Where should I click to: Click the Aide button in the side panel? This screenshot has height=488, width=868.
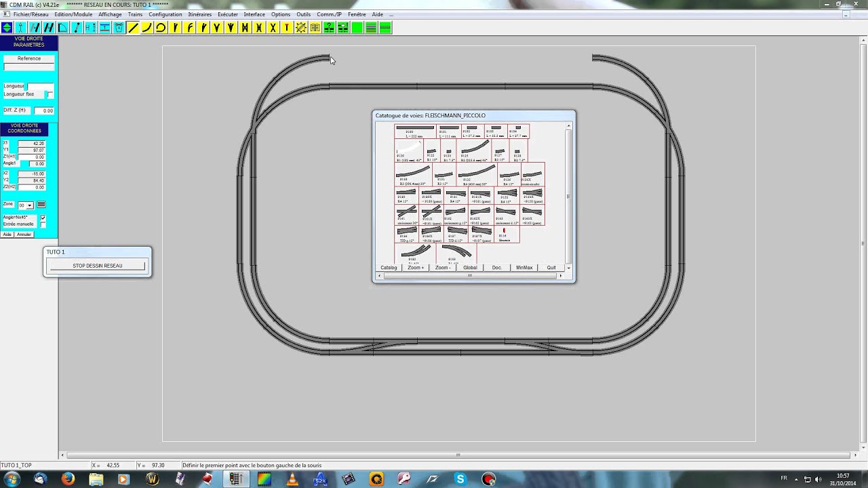point(7,235)
